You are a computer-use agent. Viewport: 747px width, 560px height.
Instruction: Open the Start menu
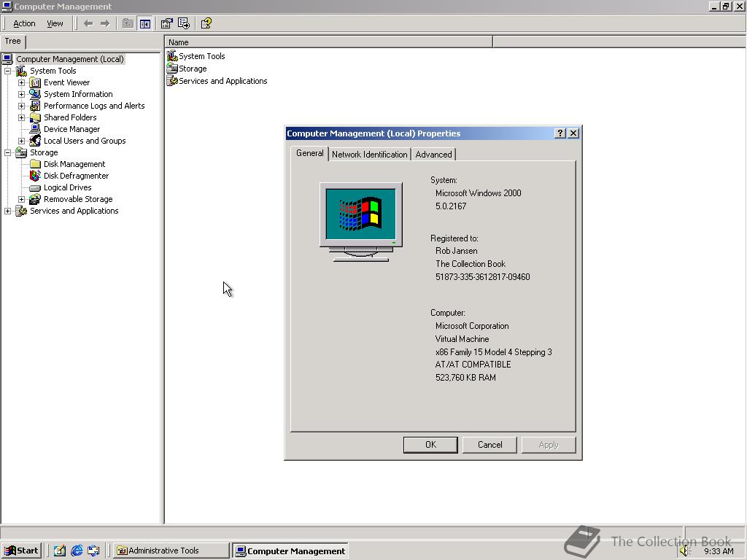click(x=21, y=551)
